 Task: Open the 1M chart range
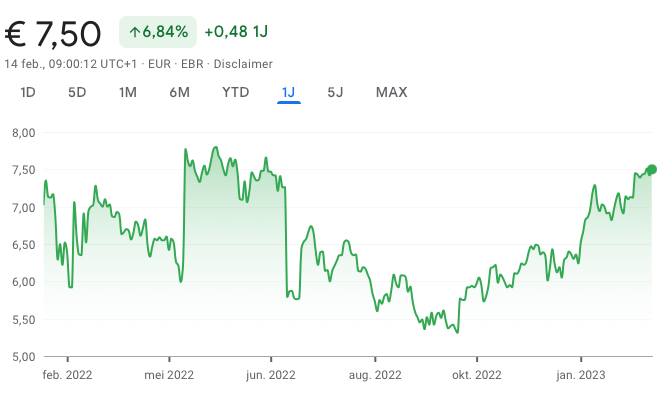128,92
